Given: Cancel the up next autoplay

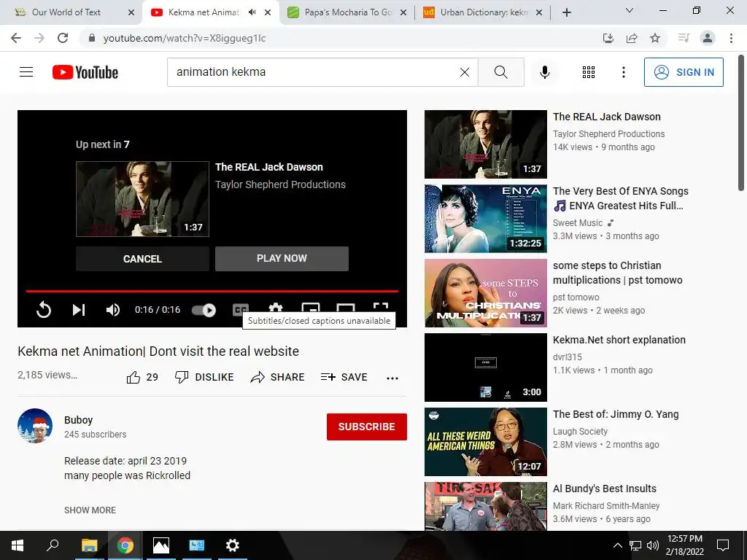Looking at the screenshot, I should coord(142,259).
